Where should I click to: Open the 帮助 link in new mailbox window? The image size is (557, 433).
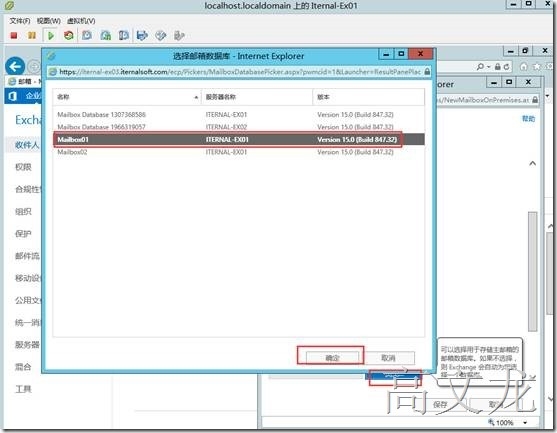[528, 118]
